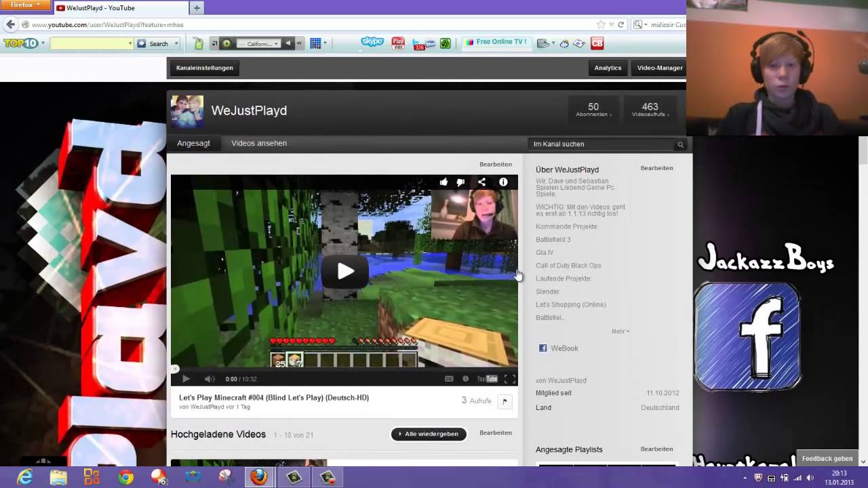The image size is (868, 488).
Task: Open the Californi... radio station dropdown
Action: pyautogui.click(x=258, y=43)
